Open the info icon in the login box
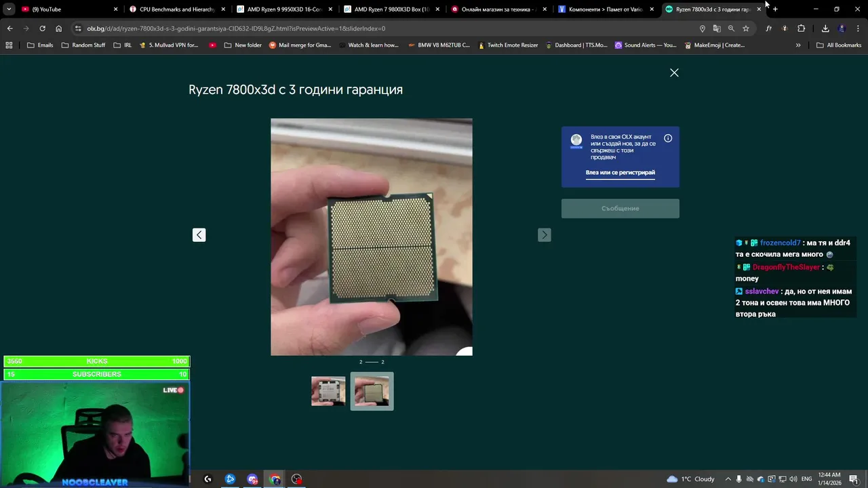Viewport: 868px width, 488px height. point(668,138)
